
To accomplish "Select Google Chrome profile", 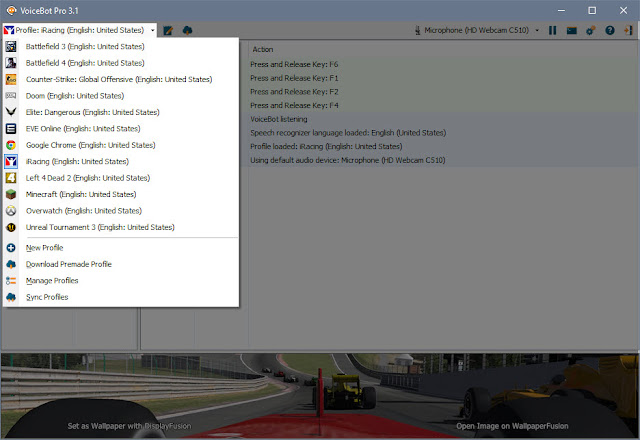I will click(120, 145).
